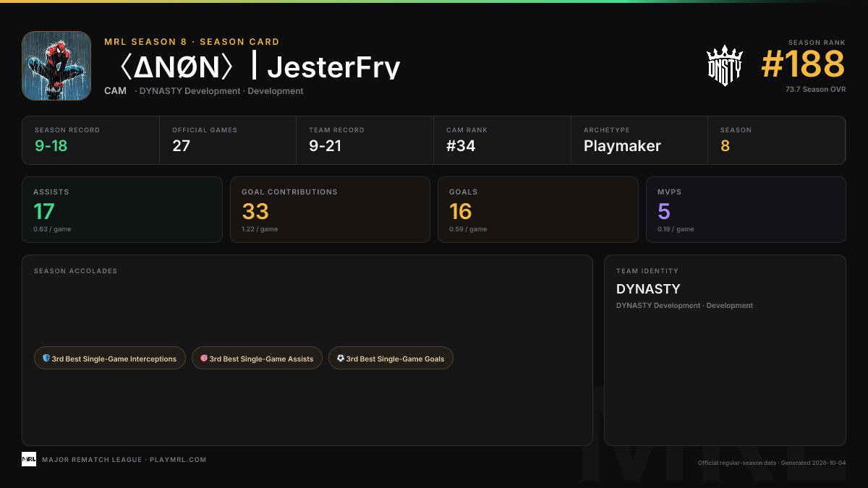Click the MVPs total "5"
868x488 pixels.
664,211
